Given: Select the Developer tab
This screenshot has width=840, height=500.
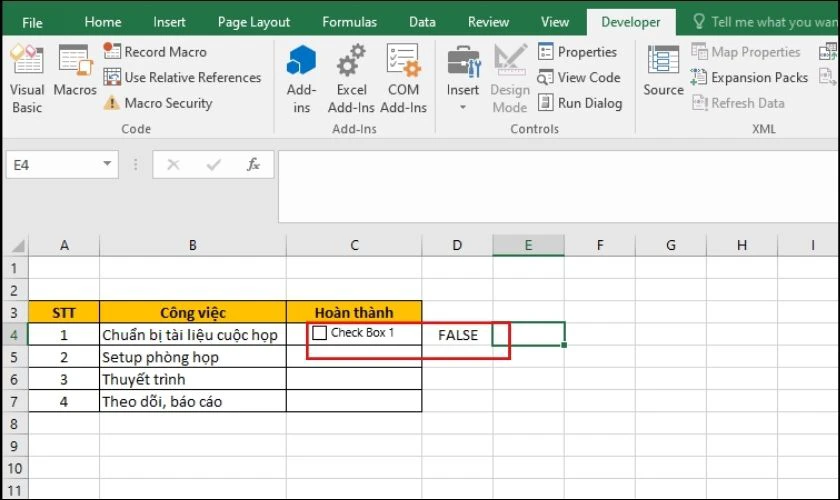Looking at the screenshot, I should pyautogui.click(x=631, y=22).
